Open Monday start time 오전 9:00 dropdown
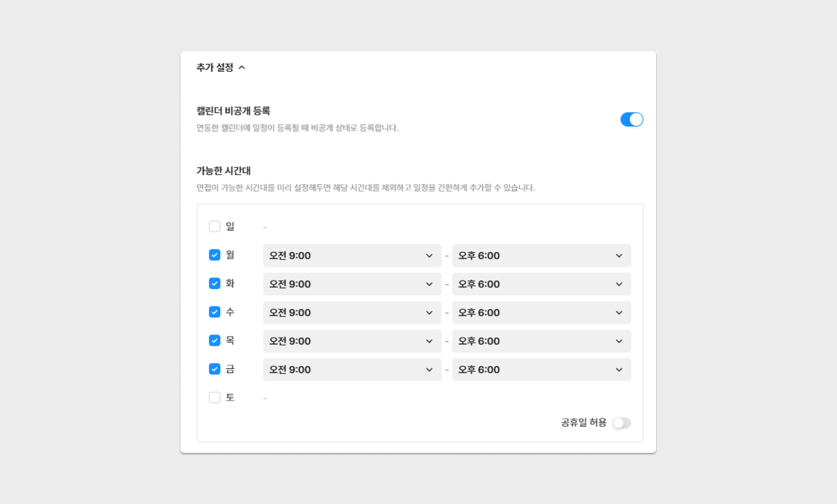The image size is (837, 504). coord(352,256)
